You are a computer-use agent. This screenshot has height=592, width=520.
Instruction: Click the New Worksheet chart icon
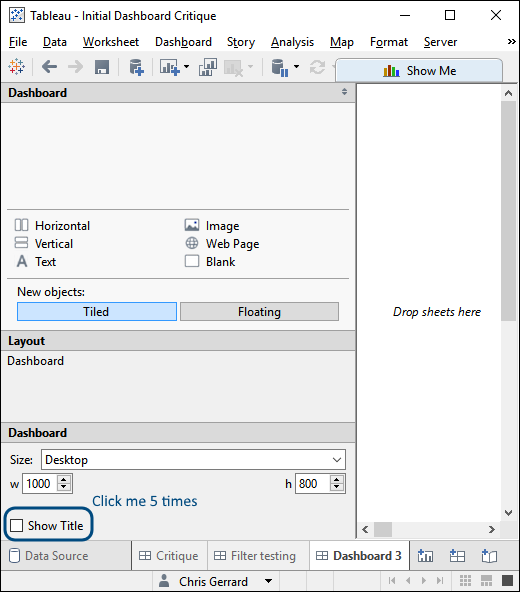(170, 68)
